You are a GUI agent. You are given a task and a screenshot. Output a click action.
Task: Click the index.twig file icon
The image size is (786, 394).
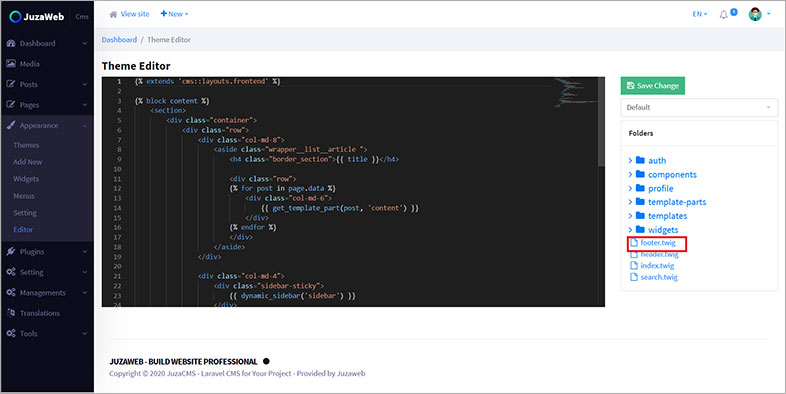pos(634,266)
